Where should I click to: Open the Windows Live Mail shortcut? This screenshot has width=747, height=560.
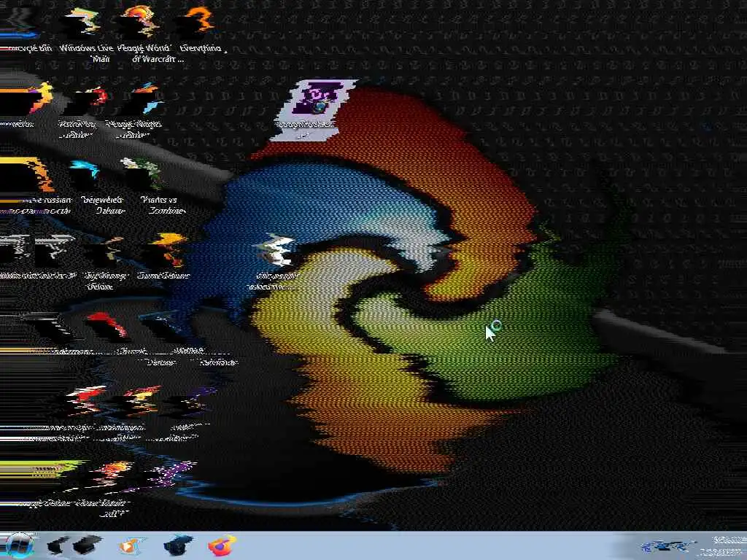tap(86, 34)
